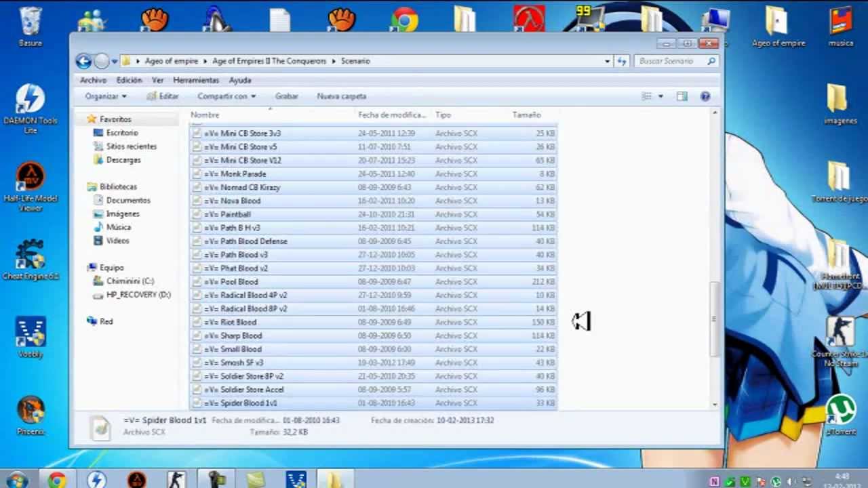Open the Edición menu
868x488 pixels.
(x=129, y=80)
